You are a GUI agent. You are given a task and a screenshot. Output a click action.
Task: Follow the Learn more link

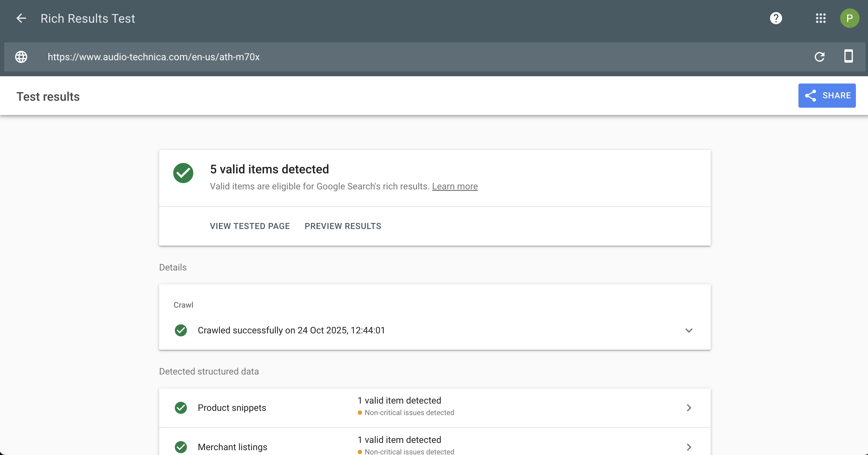tap(455, 186)
